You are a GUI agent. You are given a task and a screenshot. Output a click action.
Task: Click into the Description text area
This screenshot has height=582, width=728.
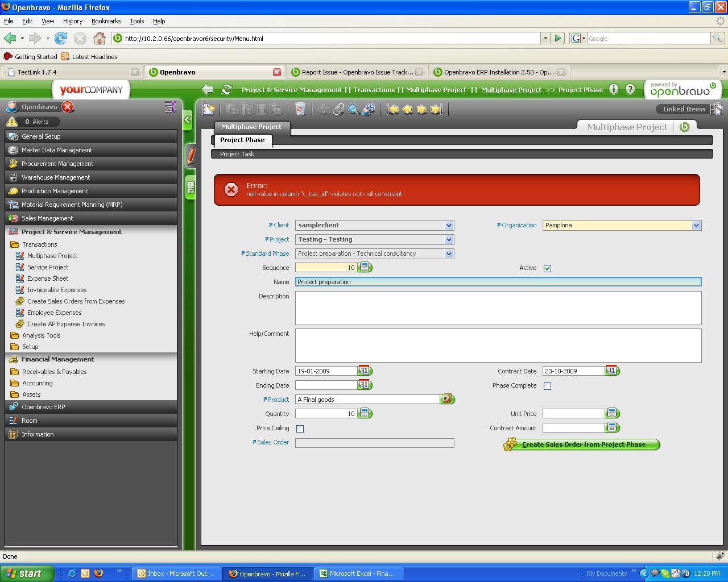pos(498,308)
